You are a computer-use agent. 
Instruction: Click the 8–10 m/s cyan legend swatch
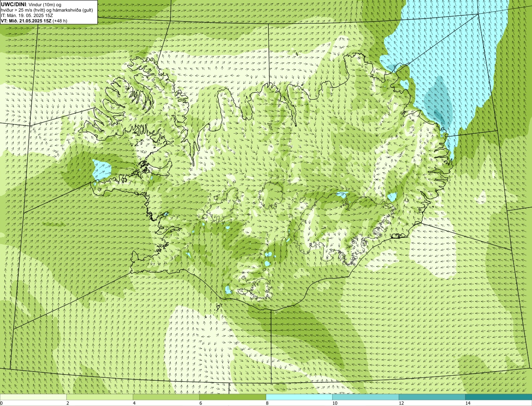[299, 397]
